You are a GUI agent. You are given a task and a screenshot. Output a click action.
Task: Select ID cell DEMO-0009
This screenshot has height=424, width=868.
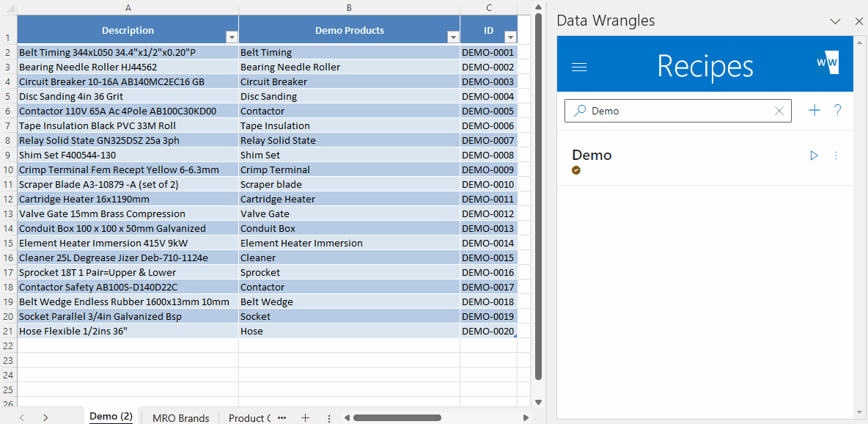[489, 169]
